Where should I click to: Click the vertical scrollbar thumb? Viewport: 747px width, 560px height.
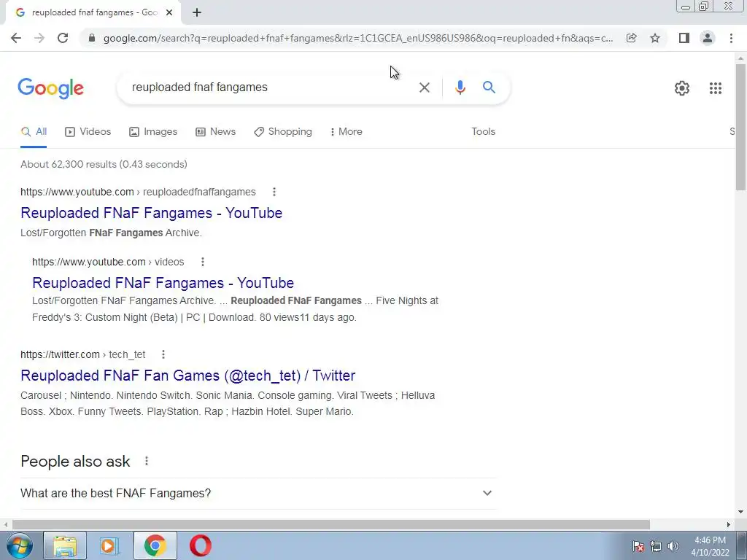pyautogui.click(x=740, y=127)
